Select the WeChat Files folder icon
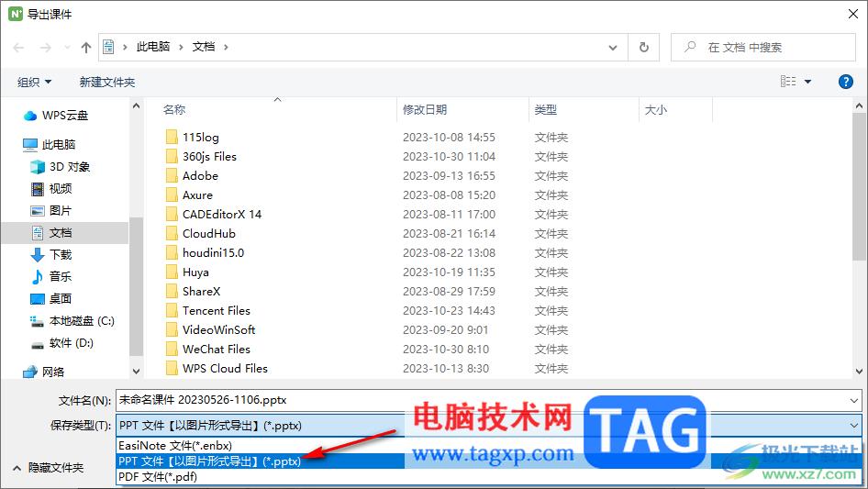This screenshot has width=868, height=489. (x=172, y=349)
